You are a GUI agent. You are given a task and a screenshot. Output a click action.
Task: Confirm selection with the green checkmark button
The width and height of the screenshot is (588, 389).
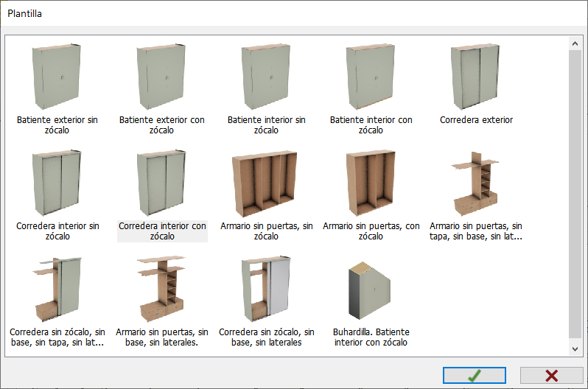coord(475,376)
